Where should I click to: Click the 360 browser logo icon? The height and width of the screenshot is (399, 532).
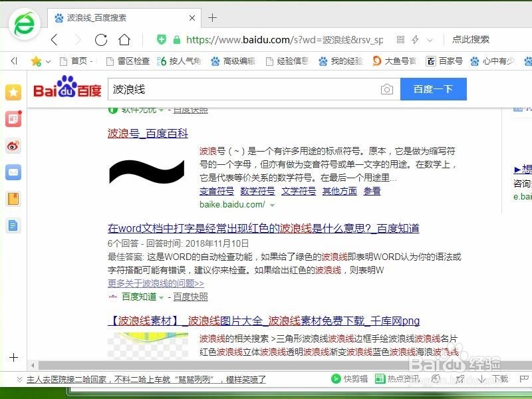pyautogui.click(x=25, y=24)
